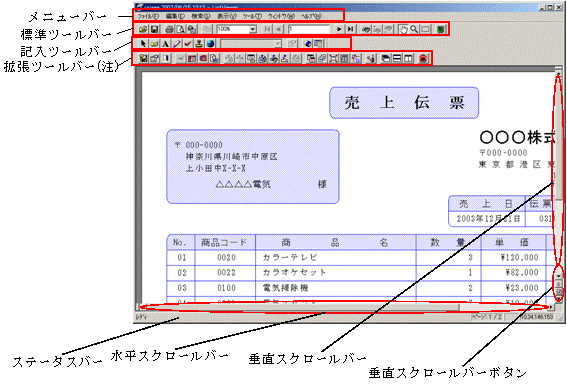The image size is (567, 389).
Task: Click the binoculars find icon
Action: click(x=366, y=29)
